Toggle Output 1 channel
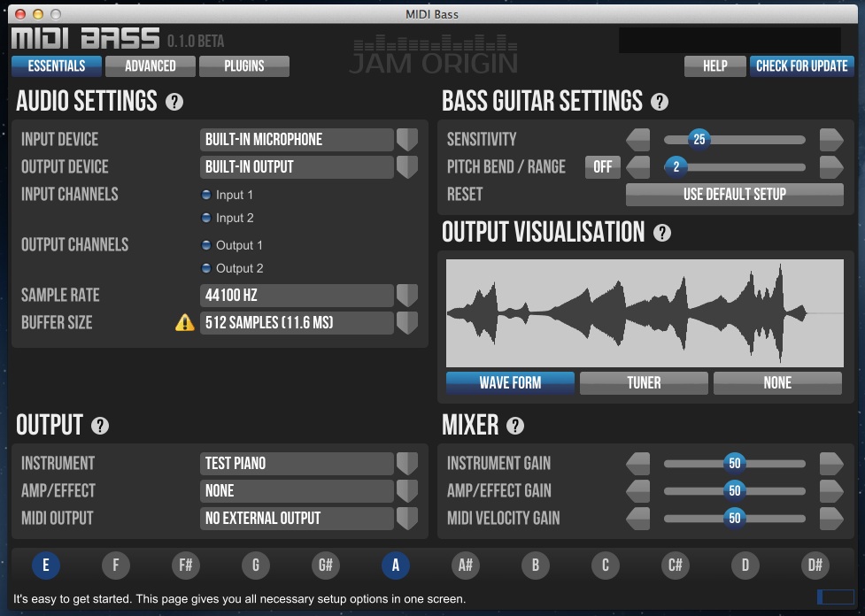This screenshot has width=865, height=616. pyautogui.click(x=206, y=245)
